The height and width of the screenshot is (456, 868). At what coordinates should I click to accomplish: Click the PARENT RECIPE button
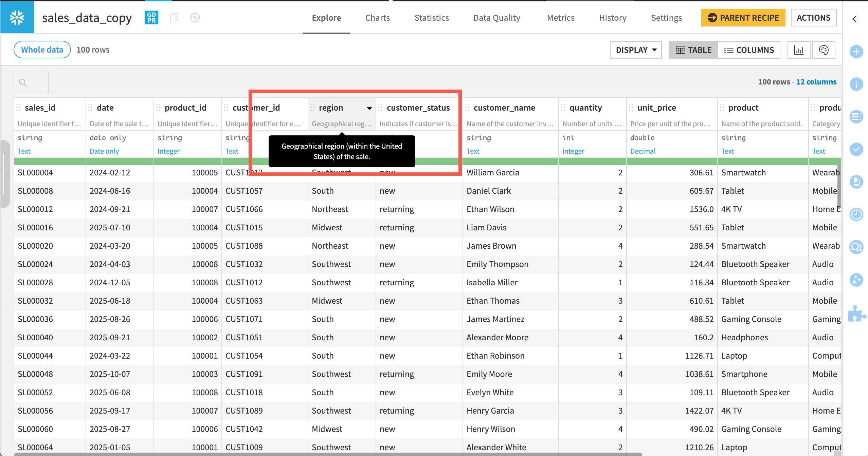pos(743,17)
